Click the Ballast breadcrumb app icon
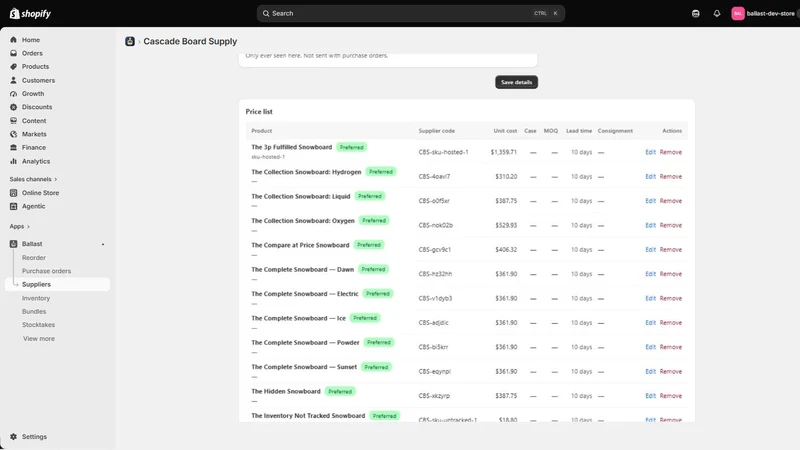Image resolution: width=800 pixels, height=450 pixels. (x=130, y=41)
